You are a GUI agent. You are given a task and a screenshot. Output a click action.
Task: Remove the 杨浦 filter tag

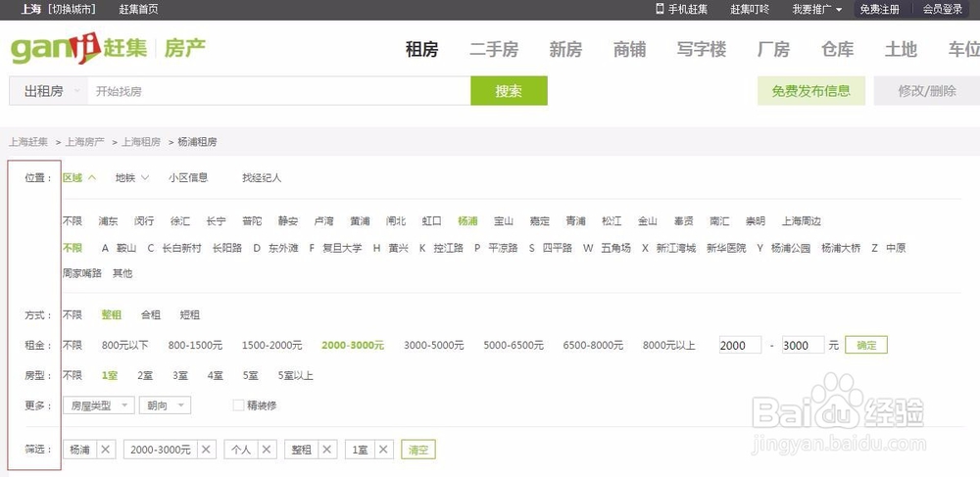coord(106,450)
